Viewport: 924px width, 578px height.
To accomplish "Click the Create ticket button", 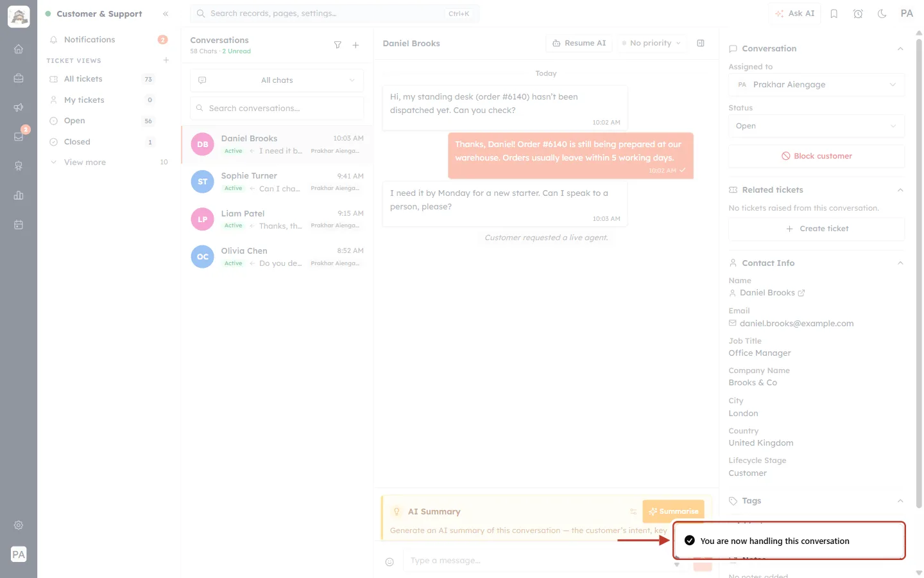I will 816,229.
